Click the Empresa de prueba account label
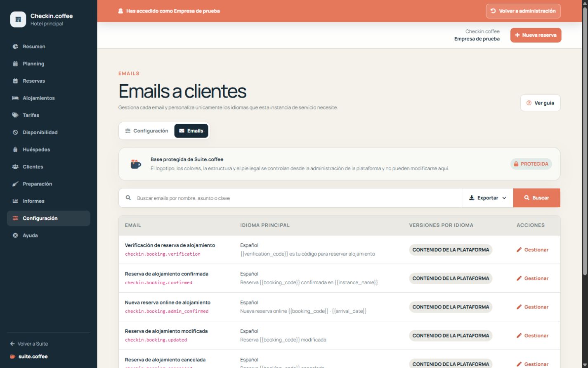 click(477, 39)
